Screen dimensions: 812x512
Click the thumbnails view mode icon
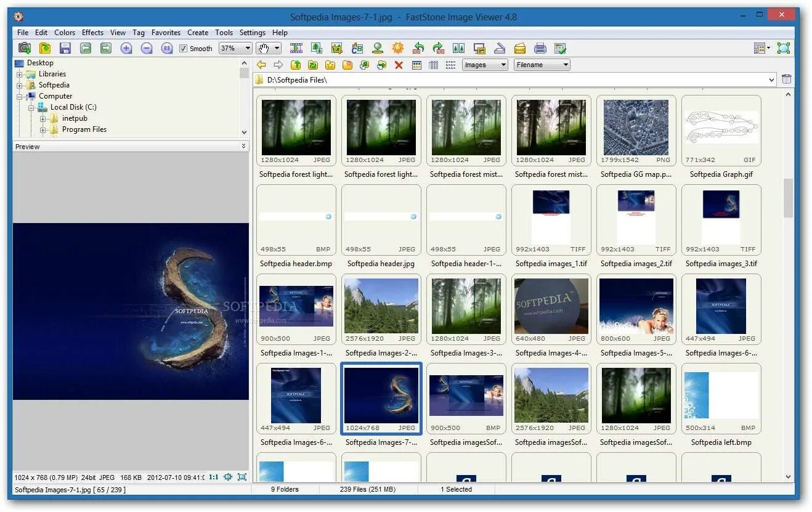tap(416, 65)
